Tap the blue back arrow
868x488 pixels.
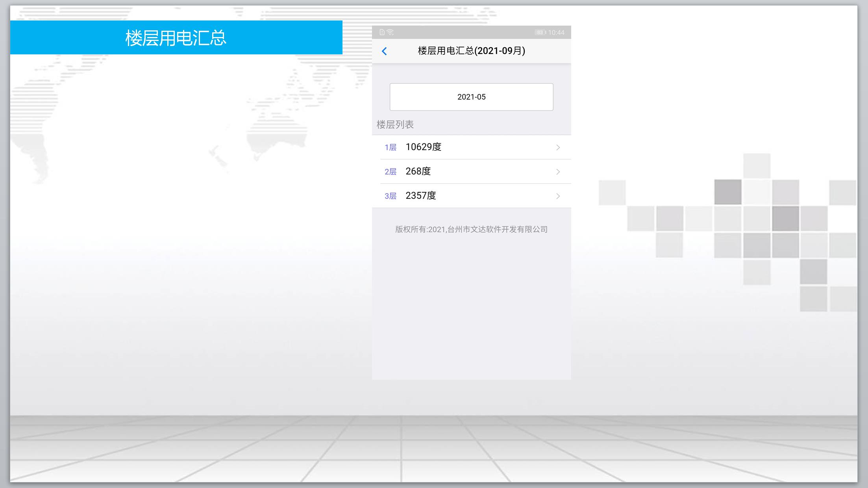(x=384, y=51)
